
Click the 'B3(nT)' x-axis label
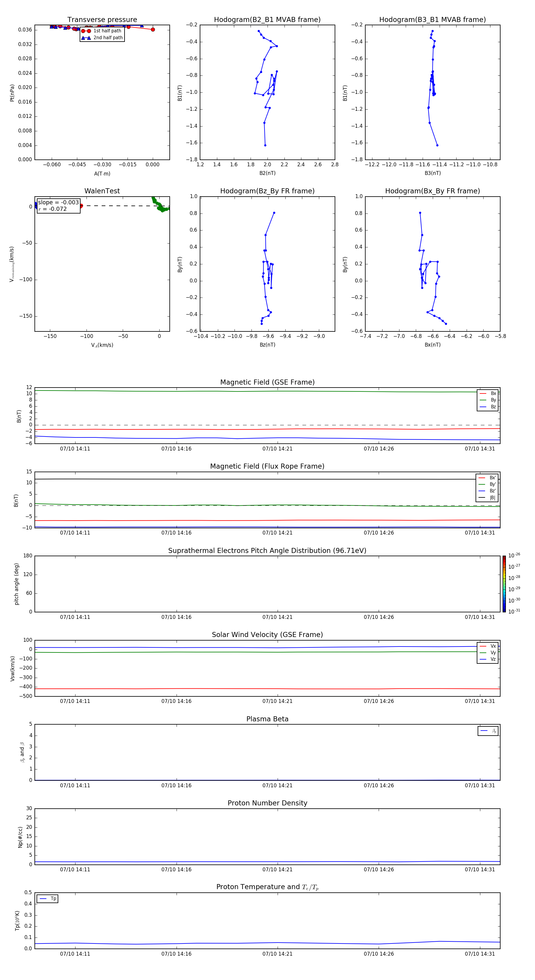tap(432, 173)
